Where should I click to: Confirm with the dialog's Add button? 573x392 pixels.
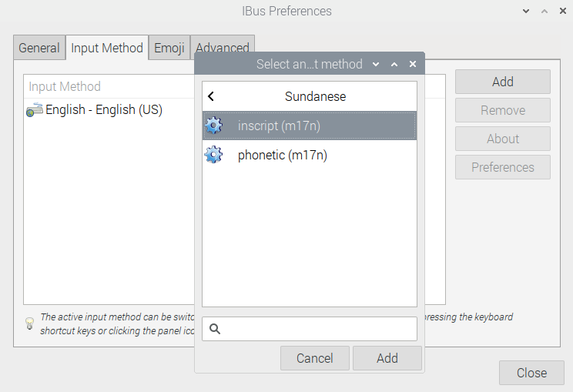(387, 358)
